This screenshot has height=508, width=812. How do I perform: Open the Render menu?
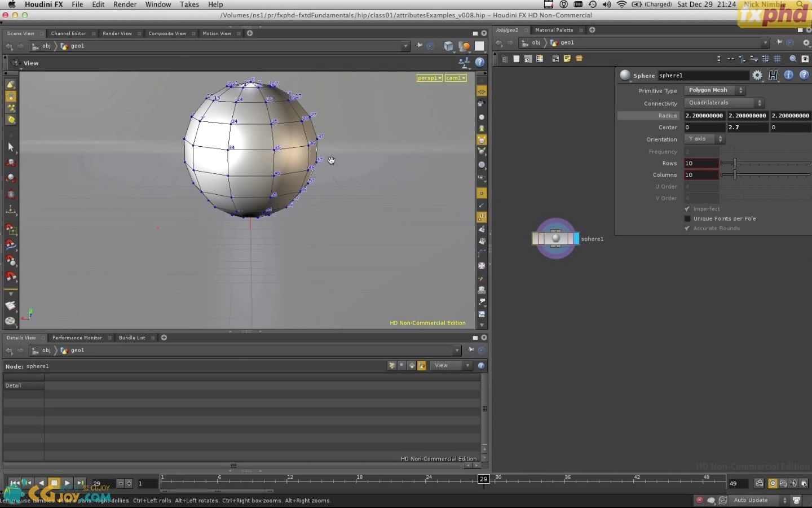[x=125, y=4]
